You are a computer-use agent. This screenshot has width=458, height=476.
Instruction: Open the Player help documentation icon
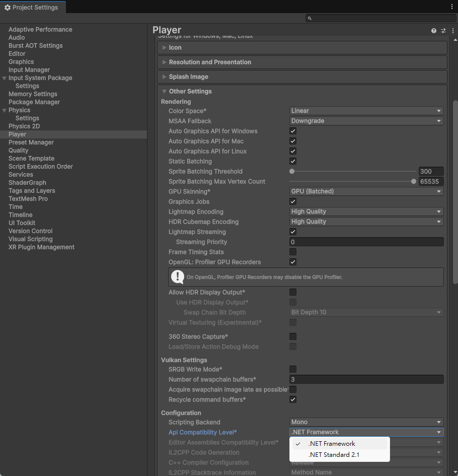434,31
